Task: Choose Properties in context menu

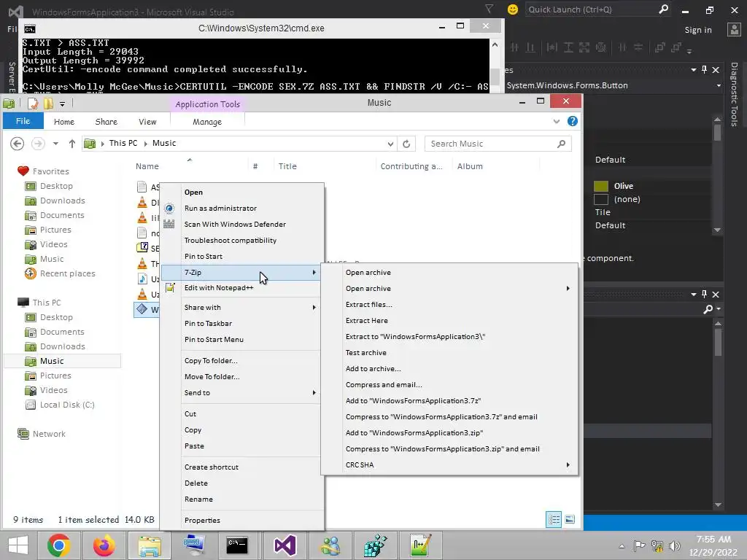Action: click(202, 521)
